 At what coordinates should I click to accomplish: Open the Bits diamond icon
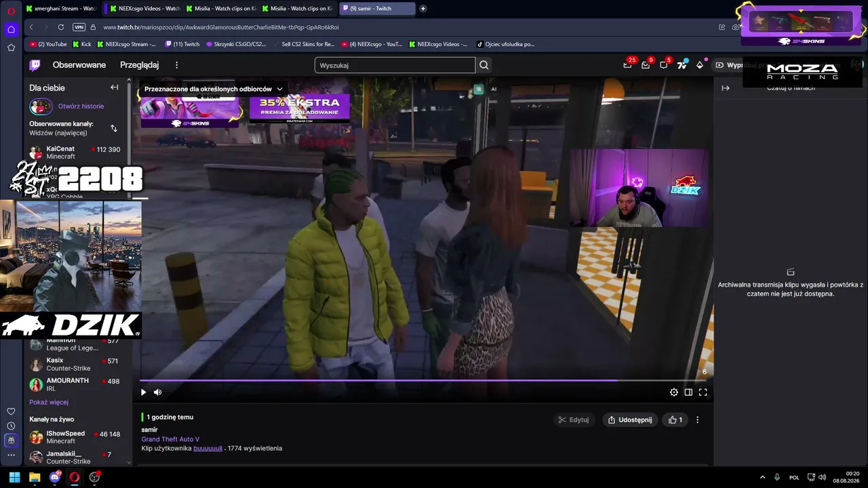(700, 65)
